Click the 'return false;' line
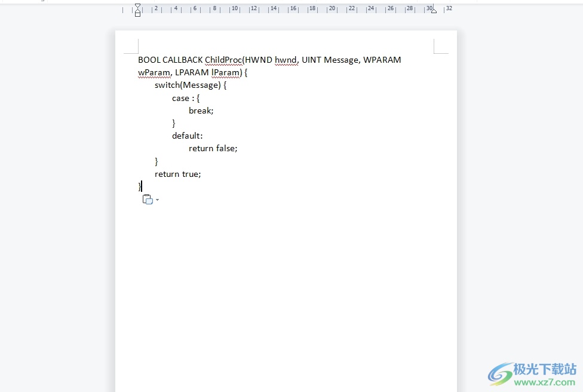This screenshot has width=583, height=392. 213,148
